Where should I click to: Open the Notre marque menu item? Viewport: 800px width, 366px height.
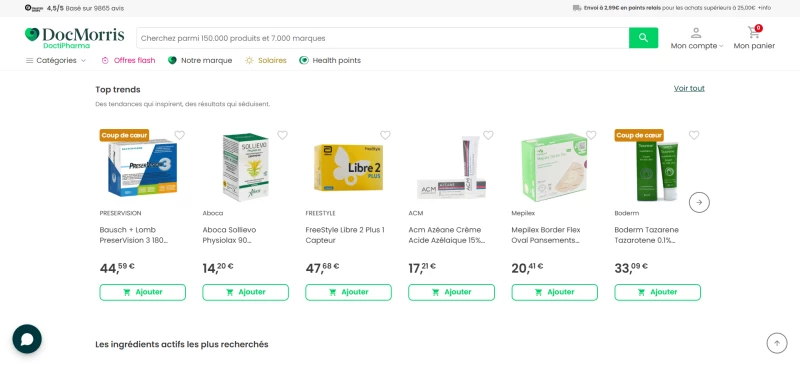pos(200,60)
